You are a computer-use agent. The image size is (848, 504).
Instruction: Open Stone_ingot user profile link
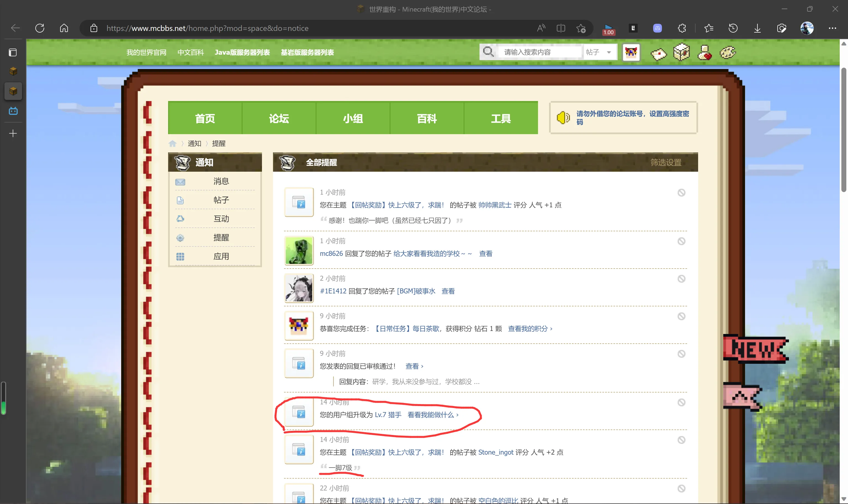[495, 452]
